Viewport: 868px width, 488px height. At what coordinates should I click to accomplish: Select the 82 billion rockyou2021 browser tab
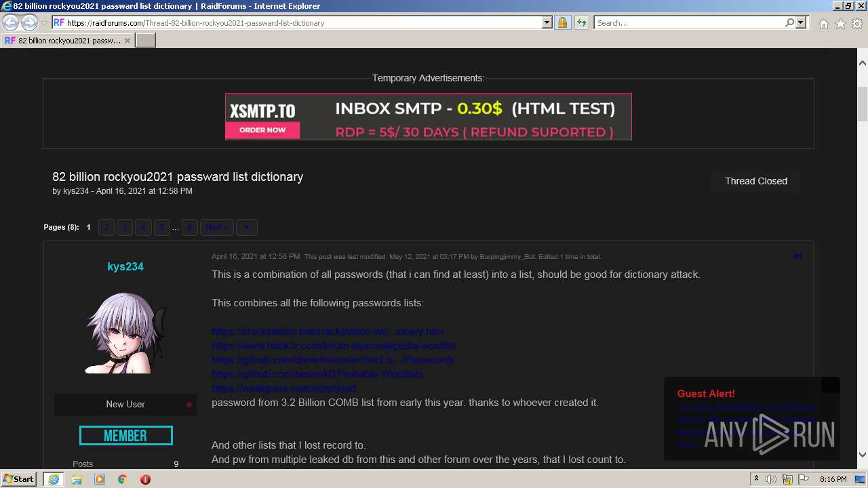pyautogui.click(x=68, y=41)
